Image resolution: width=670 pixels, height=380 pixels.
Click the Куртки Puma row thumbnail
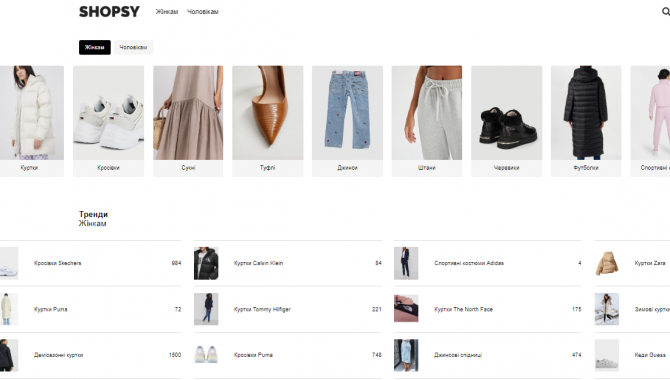click(9, 309)
